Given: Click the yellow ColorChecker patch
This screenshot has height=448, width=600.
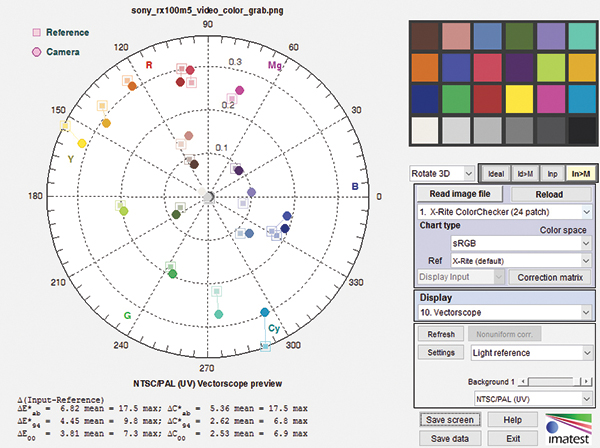Looking at the screenshot, I should point(519,99).
